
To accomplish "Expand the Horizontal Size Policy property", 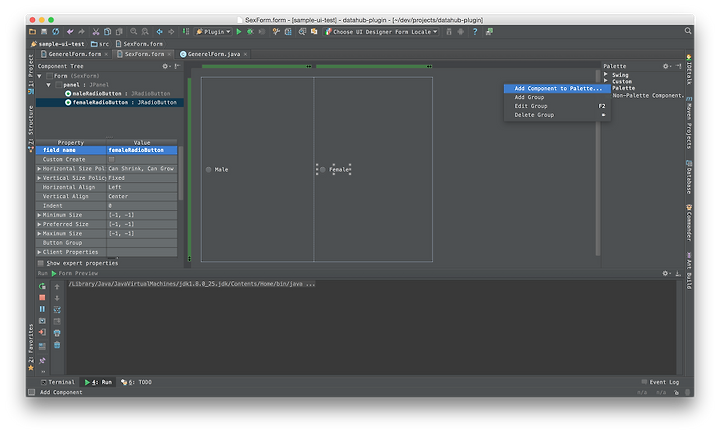I will click(x=39, y=169).
